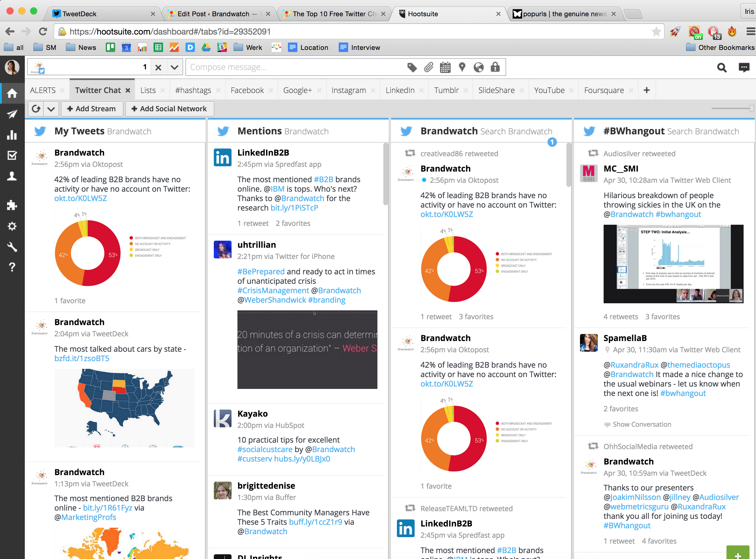Open the MC_SMI hangout analysis screenshot image
756x559 pixels.
(x=673, y=264)
